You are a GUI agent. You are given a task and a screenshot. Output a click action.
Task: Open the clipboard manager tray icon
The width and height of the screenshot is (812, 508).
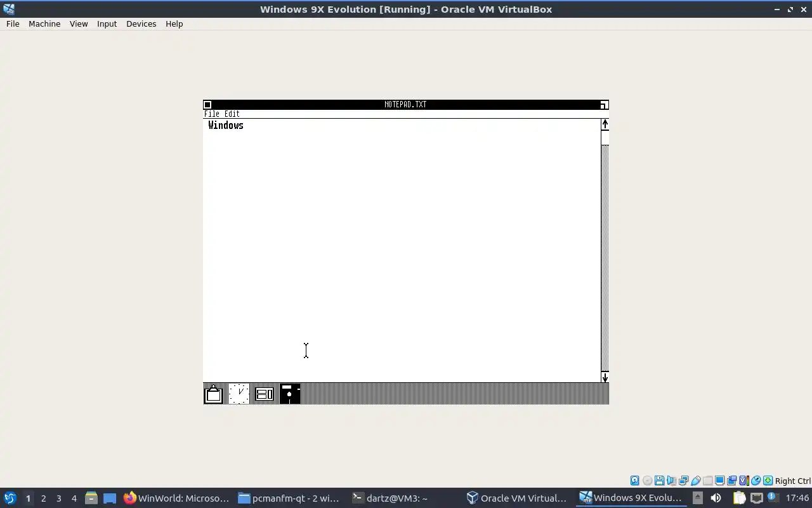pos(739,498)
